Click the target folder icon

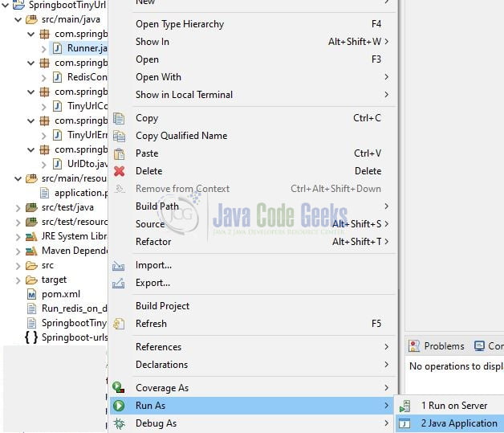click(x=31, y=280)
